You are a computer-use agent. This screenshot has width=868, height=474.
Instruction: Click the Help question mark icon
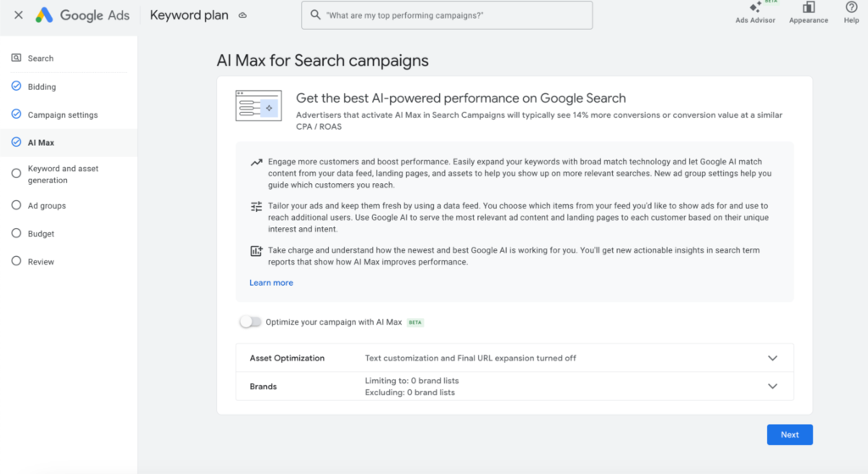point(851,8)
